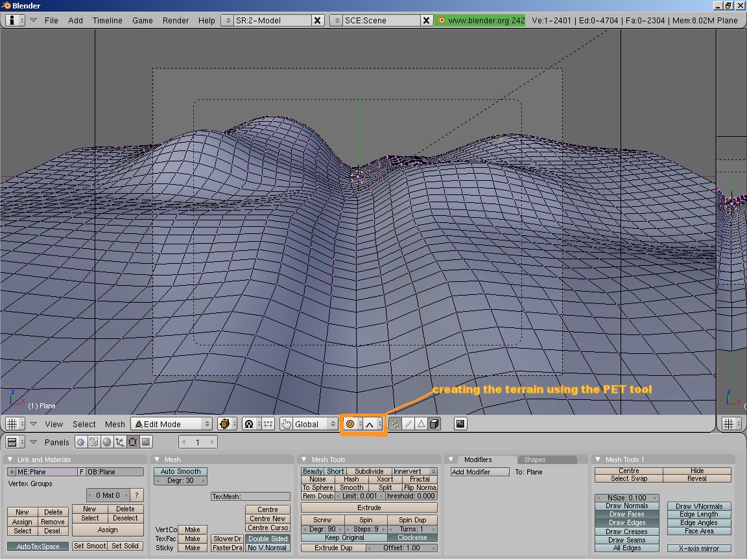Enable vertex select mode icon

396,424
